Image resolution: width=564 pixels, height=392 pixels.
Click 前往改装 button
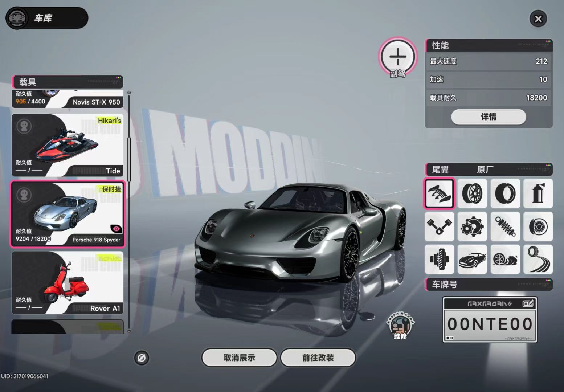coord(318,358)
